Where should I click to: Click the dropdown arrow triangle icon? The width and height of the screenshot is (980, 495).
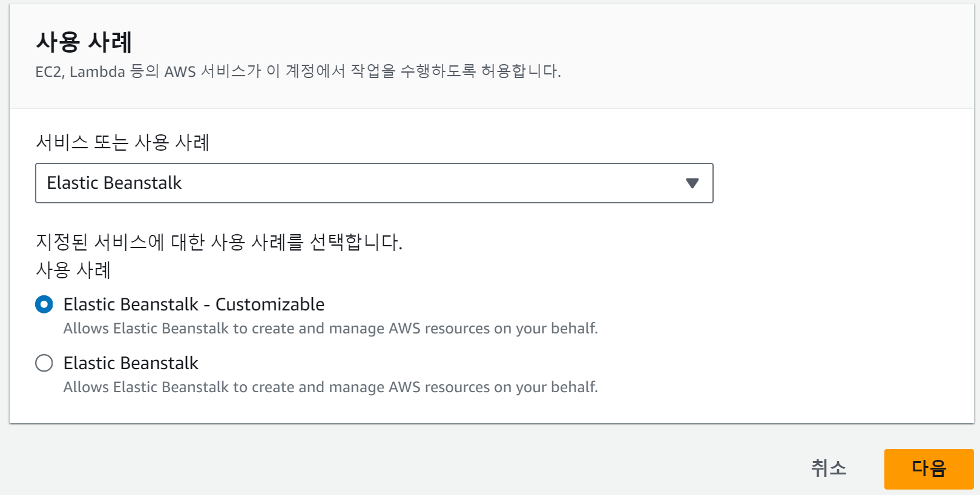[x=692, y=183]
